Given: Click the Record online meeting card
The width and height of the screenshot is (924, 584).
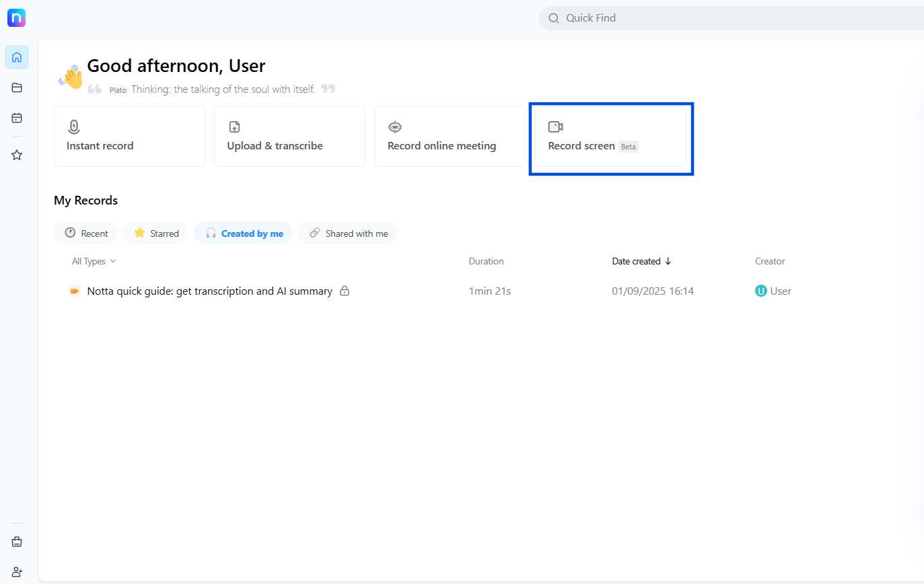Looking at the screenshot, I should pos(450,137).
